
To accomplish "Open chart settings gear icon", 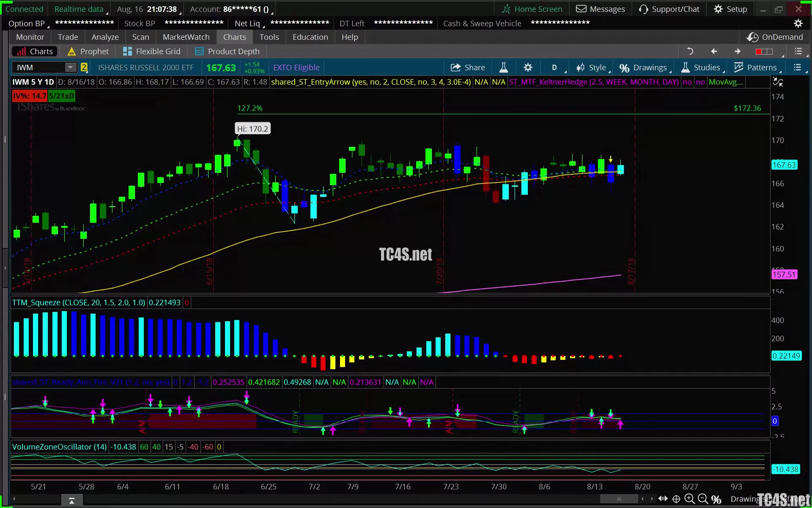I will [x=528, y=67].
